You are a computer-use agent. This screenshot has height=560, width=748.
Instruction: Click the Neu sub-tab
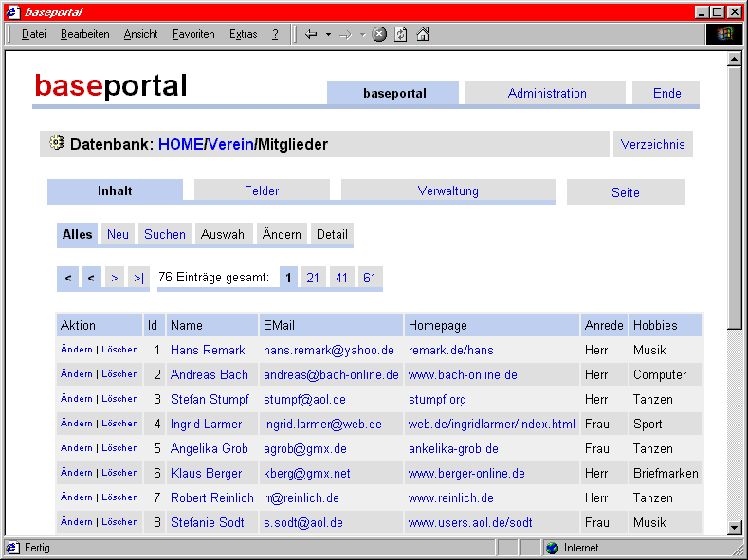click(x=118, y=234)
